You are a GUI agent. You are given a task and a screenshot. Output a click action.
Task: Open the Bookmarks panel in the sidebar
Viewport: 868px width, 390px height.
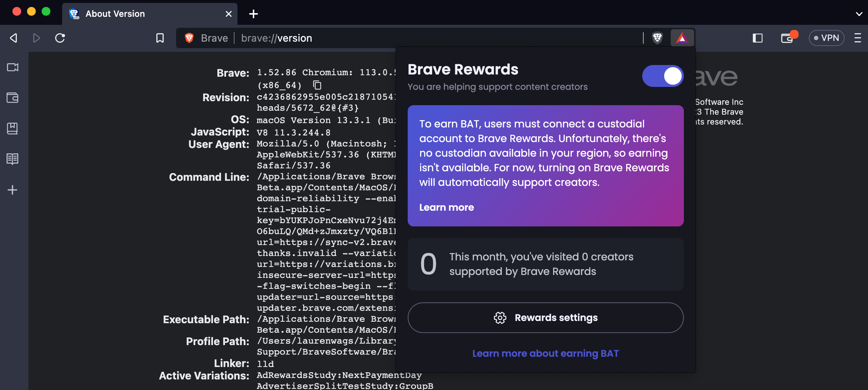coord(12,128)
